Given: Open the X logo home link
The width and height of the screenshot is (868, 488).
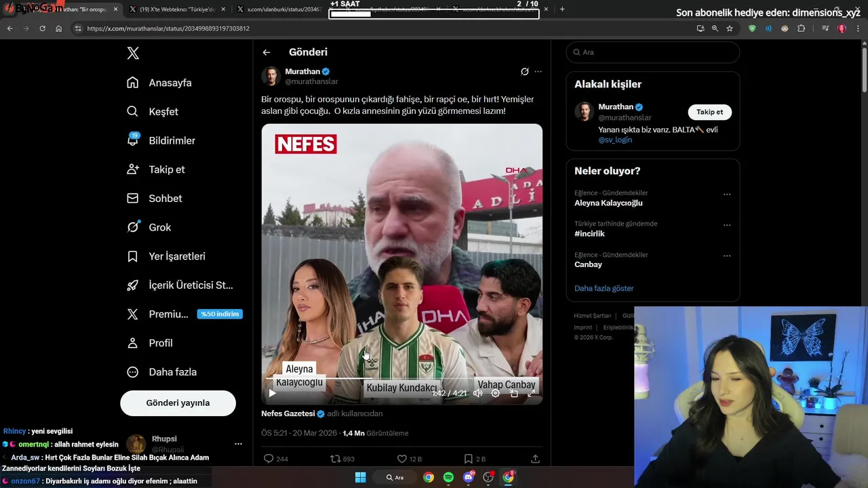Looking at the screenshot, I should [x=133, y=54].
